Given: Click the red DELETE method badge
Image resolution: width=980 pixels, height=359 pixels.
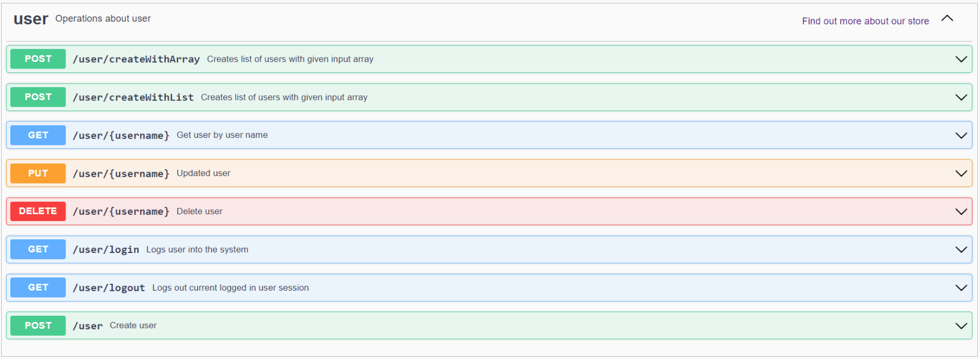Looking at the screenshot, I should 38,211.
